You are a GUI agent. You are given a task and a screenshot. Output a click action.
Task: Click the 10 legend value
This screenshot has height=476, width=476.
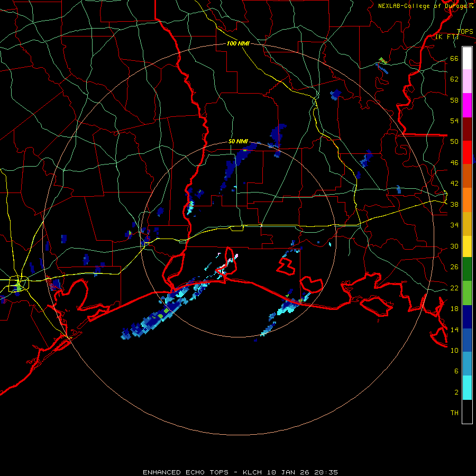pos(454,350)
